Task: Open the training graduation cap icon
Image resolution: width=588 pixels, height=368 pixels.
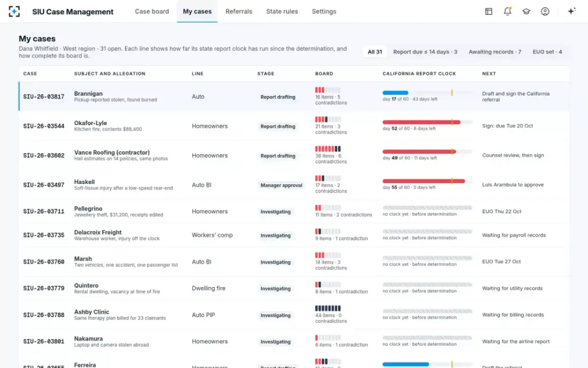Action: (526, 11)
